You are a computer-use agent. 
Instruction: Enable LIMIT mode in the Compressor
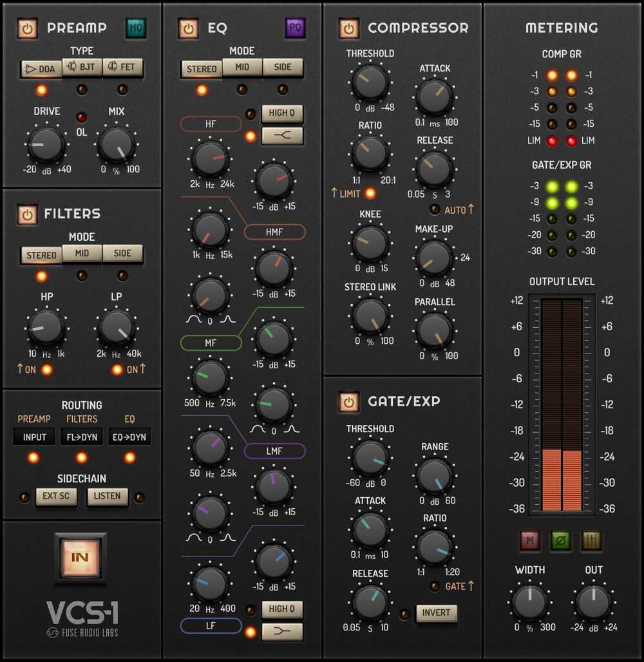pyautogui.click(x=369, y=193)
